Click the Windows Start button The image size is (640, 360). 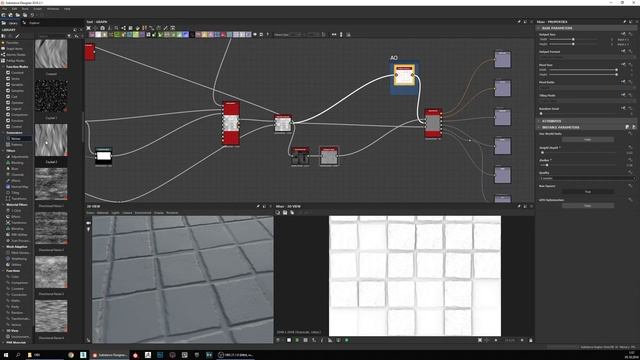tap(6, 355)
